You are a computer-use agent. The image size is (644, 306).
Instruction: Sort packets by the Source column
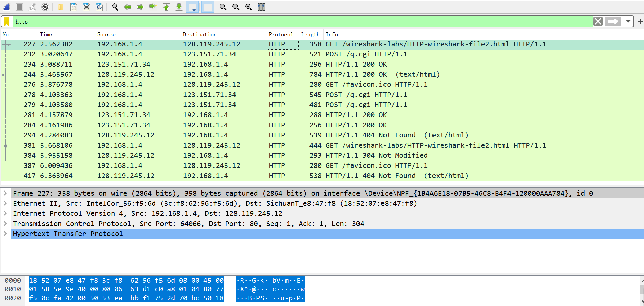pyautogui.click(x=106, y=34)
